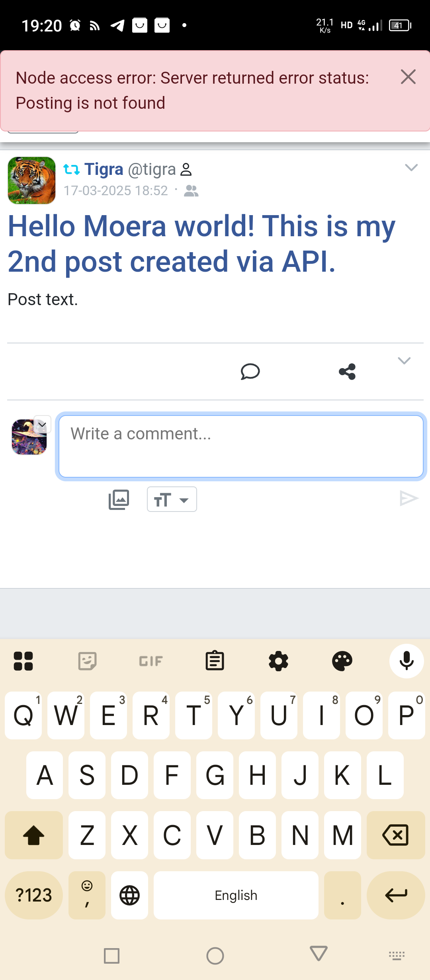Image resolution: width=430 pixels, height=980 pixels.
Task: Open the comments speech bubble icon
Action: click(250, 372)
